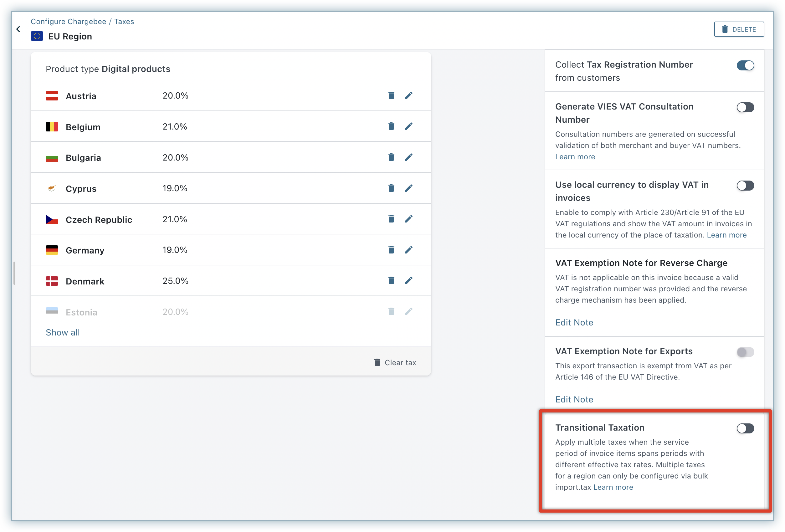Go to Configure Chargebee breadcrumb
This screenshot has width=785, height=532.
(68, 22)
